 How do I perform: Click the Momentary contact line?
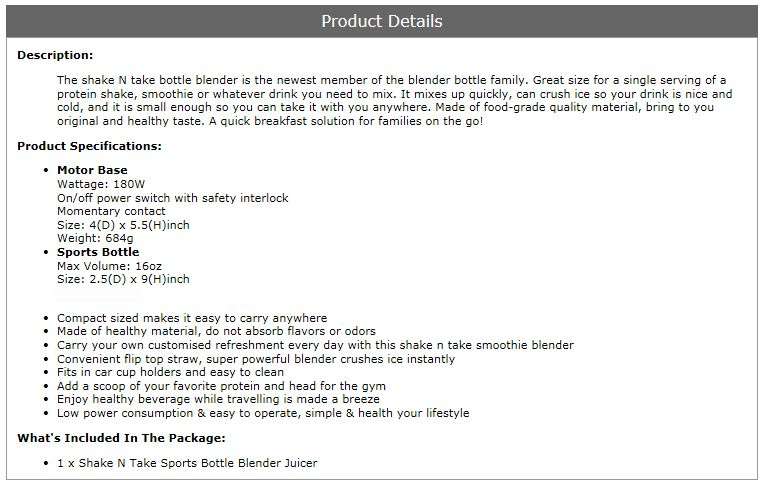tap(111, 212)
